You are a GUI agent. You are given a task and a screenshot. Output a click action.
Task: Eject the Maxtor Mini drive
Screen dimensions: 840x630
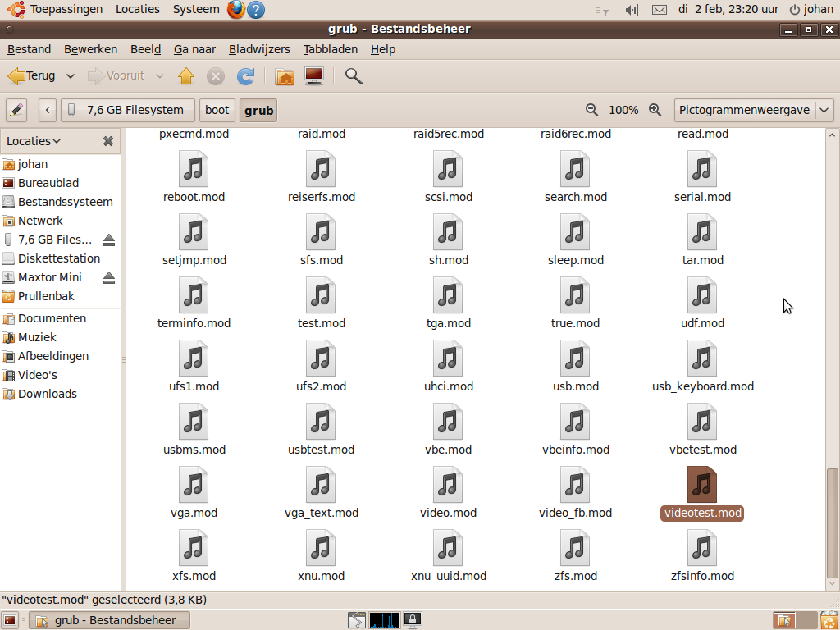click(x=109, y=277)
